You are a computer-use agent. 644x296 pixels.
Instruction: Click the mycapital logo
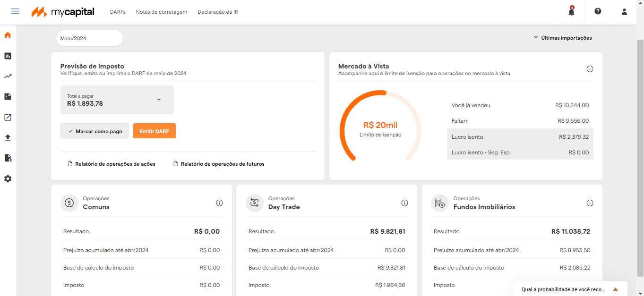point(63,12)
